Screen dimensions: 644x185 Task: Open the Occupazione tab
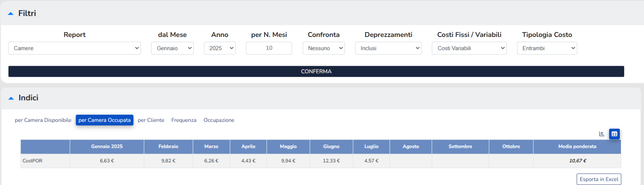(x=219, y=120)
